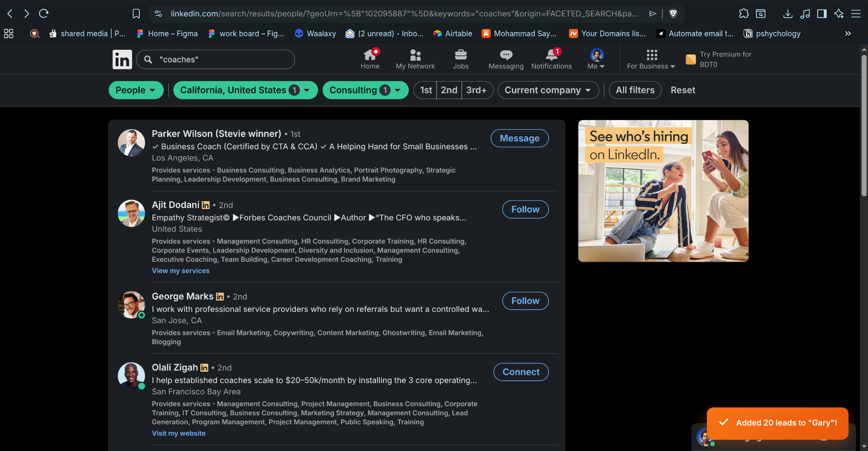868x451 pixels.
Task: Go to LinkedIn Home
Action: [x=370, y=59]
